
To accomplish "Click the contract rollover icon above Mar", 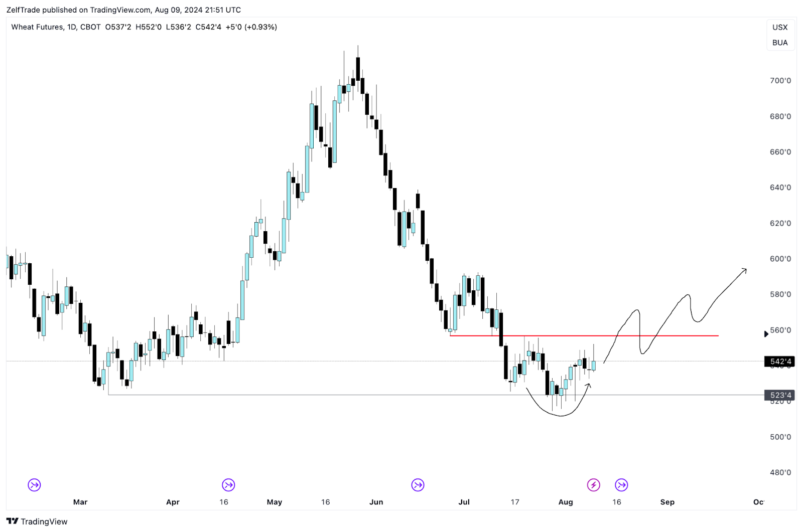I will point(34,485).
